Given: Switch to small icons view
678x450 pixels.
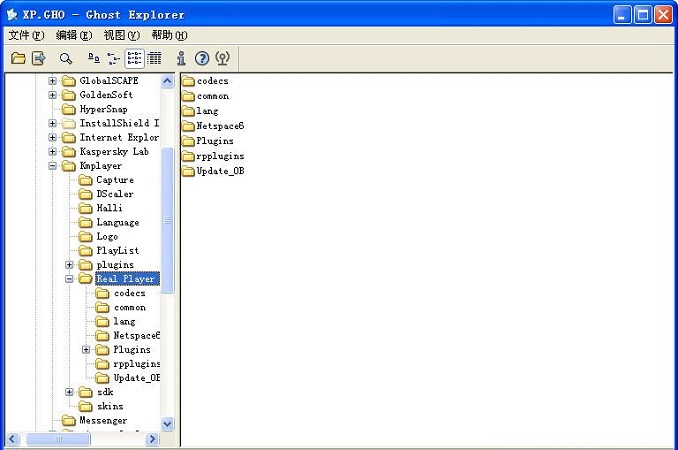Looking at the screenshot, I should click(113, 58).
